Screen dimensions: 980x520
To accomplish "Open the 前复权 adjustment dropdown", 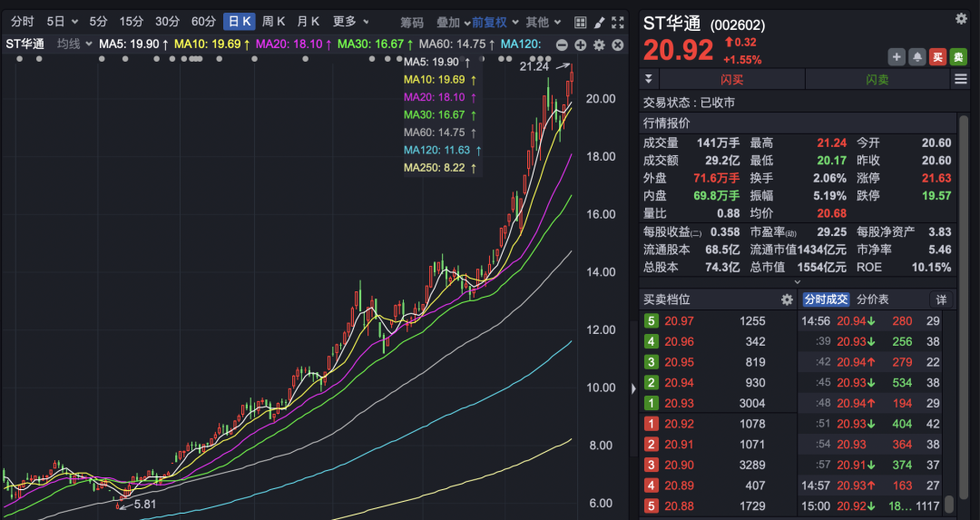I will [495, 22].
